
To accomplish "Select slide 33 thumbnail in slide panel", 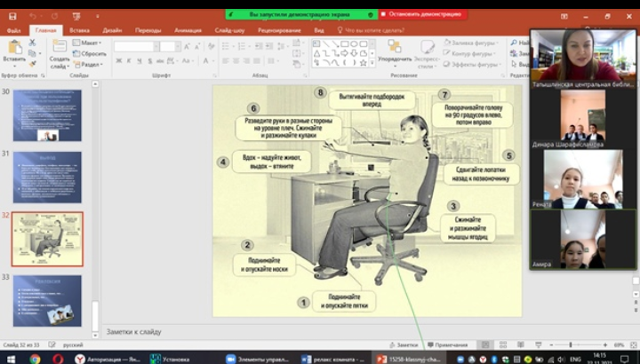I will coord(47,298).
